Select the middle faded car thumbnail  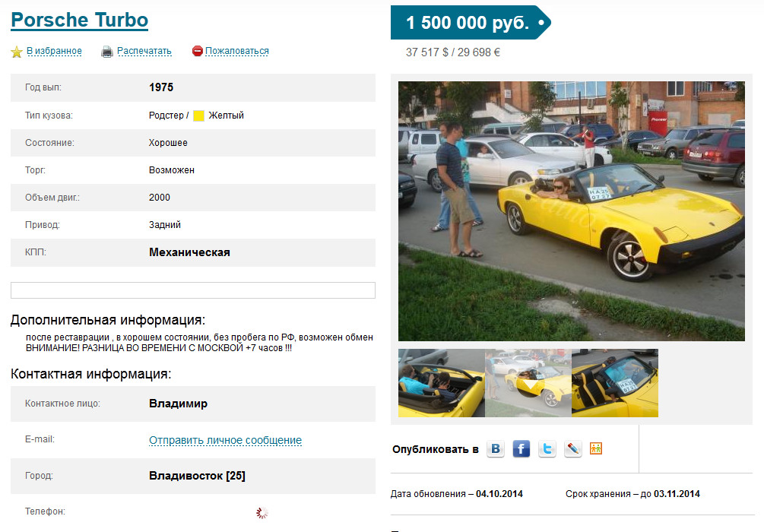(528, 383)
